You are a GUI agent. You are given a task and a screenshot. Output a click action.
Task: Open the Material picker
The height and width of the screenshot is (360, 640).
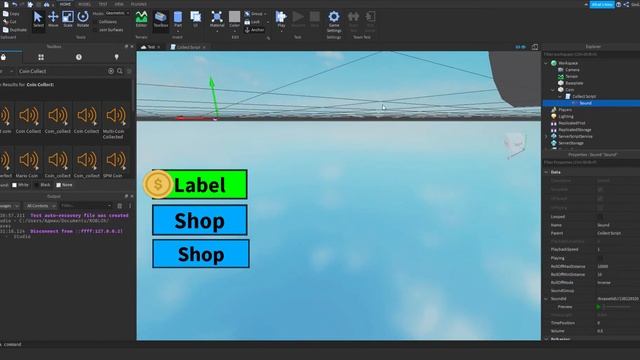(x=217, y=20)
